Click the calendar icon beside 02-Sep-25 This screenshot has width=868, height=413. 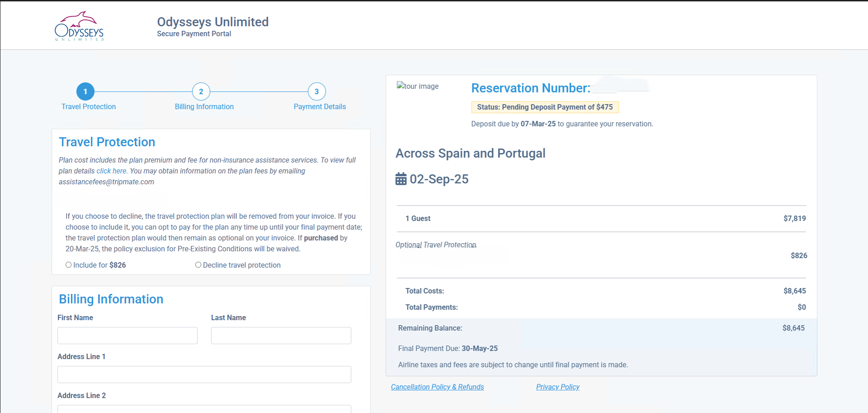point(401,179)
